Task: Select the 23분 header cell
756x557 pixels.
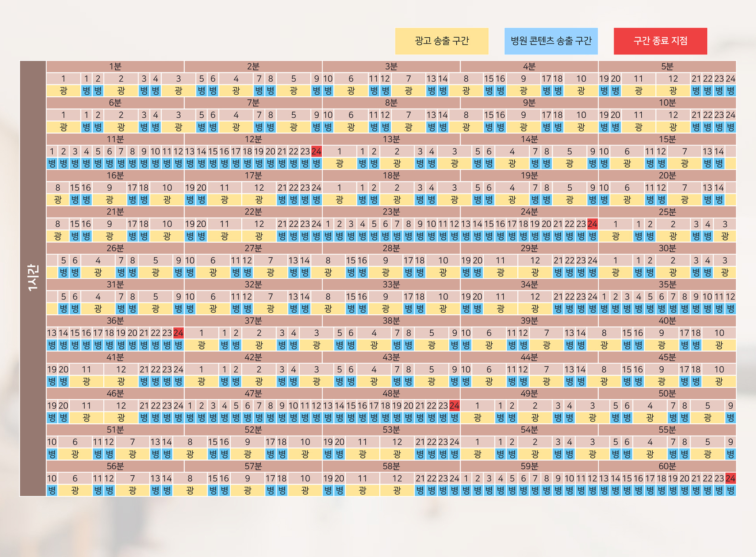Action: point(391,212)
